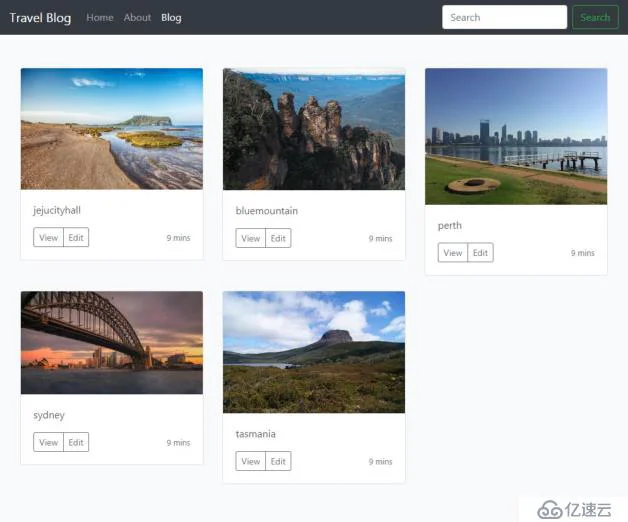Select the Blog nav link
This screenshot has width=628, height=522.
[171, 18]
